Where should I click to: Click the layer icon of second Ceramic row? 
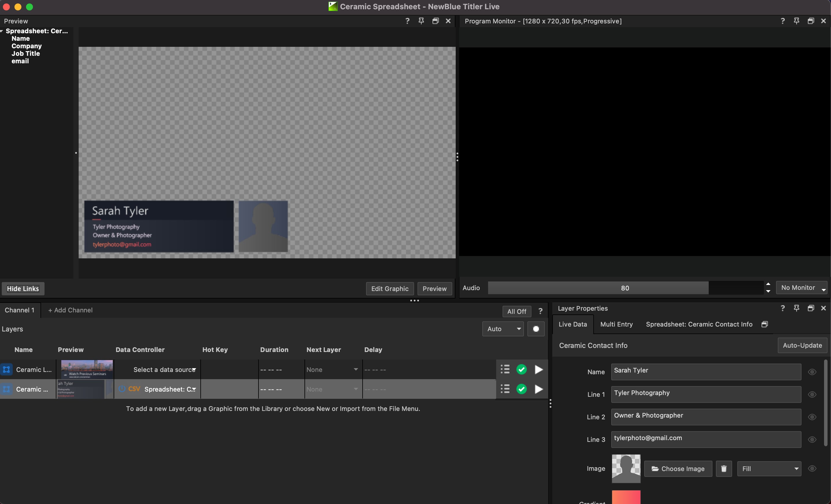pos(6,389)
